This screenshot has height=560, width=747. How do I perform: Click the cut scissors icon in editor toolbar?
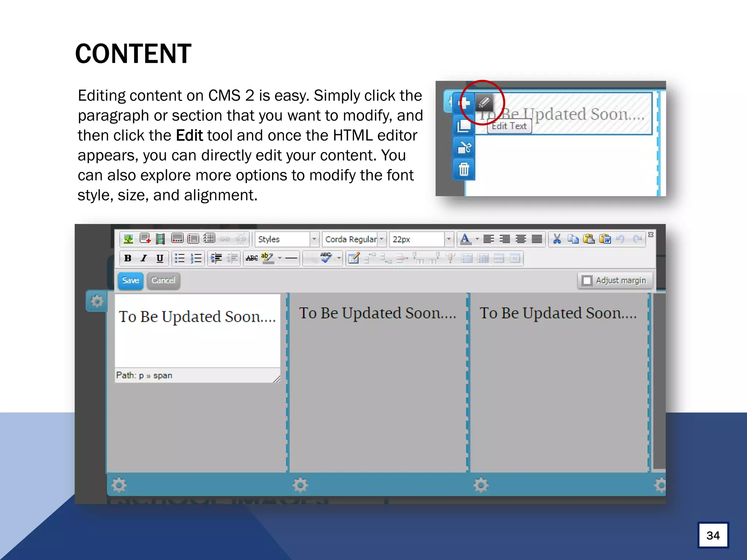pos(557,239)
